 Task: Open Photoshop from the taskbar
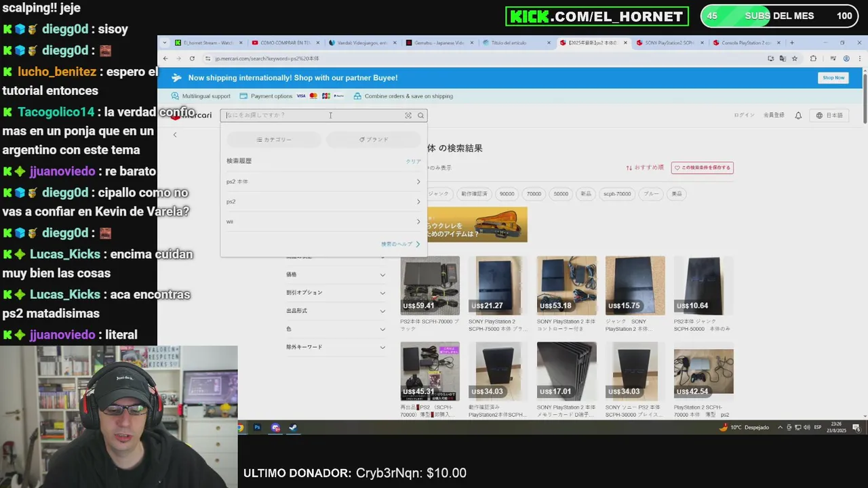tap(257, 428)
